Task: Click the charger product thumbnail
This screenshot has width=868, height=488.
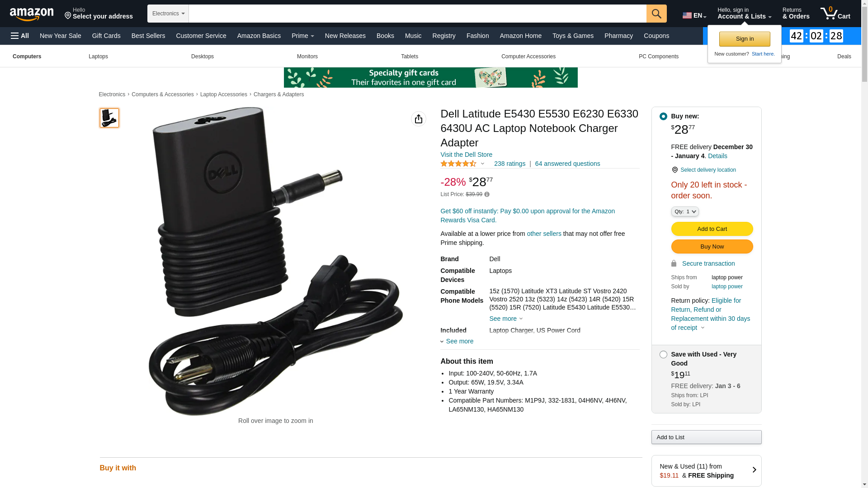Action: pos(109,118)
